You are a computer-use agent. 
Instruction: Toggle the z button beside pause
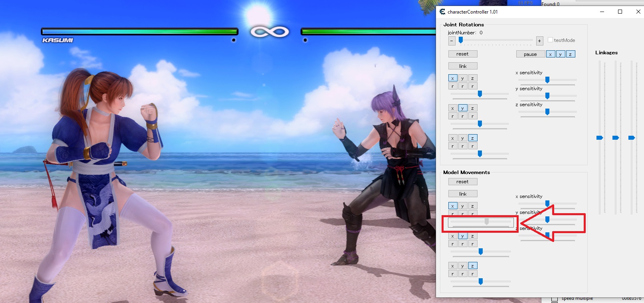click(571, 54)
